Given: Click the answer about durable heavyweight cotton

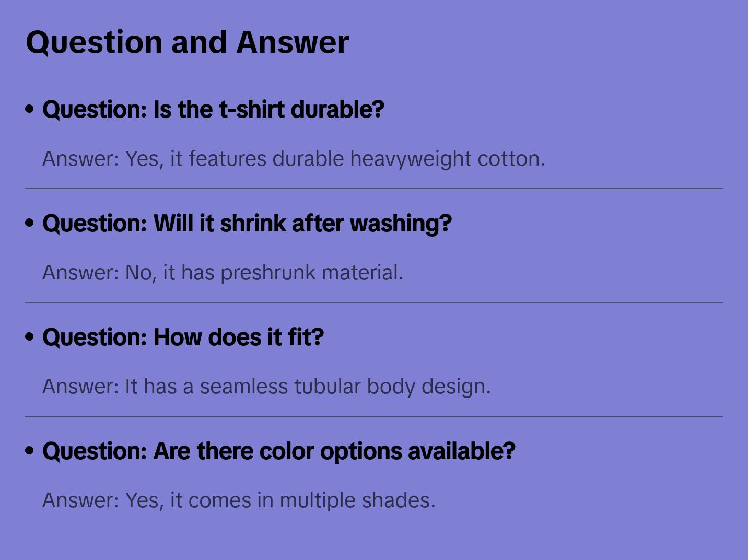Looking at the screenshot, I should click(294, 159).
